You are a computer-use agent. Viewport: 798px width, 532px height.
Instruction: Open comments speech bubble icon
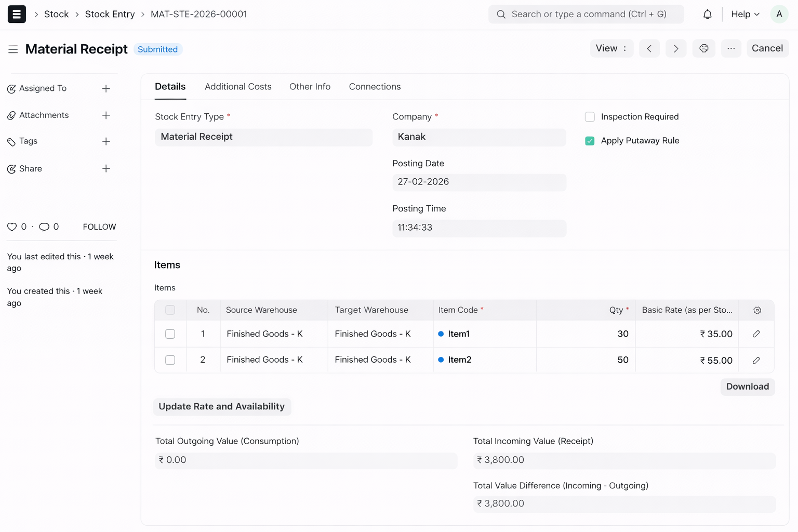tap(44, 227)
